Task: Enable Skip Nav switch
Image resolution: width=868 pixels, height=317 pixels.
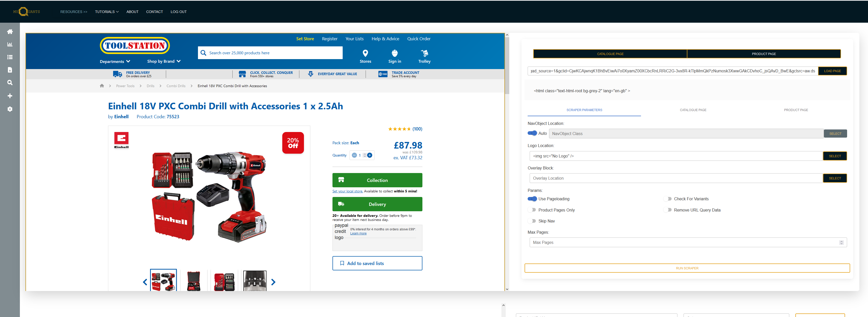Action: click(532, 221)
